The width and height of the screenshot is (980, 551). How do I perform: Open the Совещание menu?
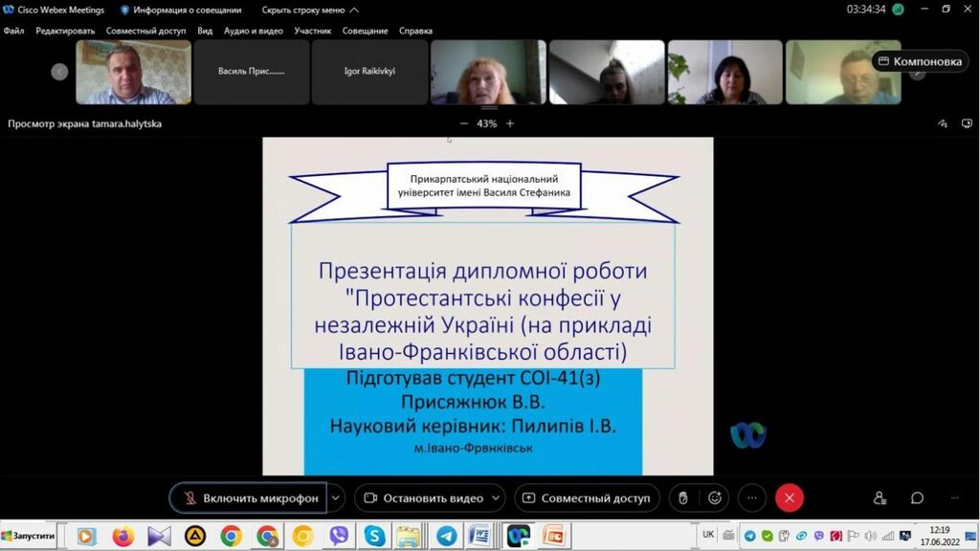coord(366,31)
